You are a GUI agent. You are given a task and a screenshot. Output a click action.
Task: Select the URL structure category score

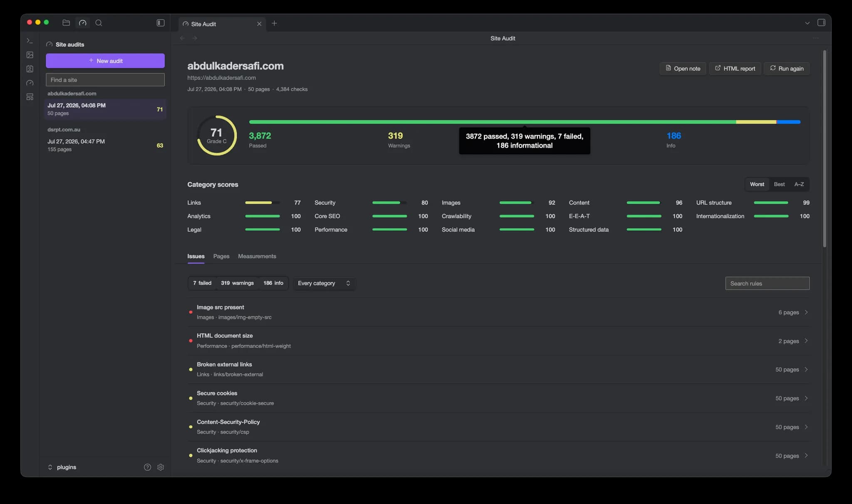(753, 203)
